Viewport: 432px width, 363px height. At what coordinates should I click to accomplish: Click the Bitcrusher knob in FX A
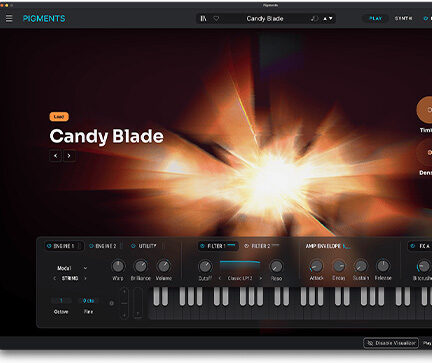point(423,266)
